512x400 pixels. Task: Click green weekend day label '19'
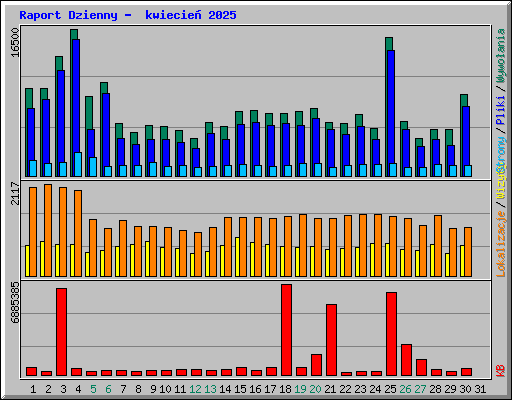pyautogui.click(x=300, y=389)
